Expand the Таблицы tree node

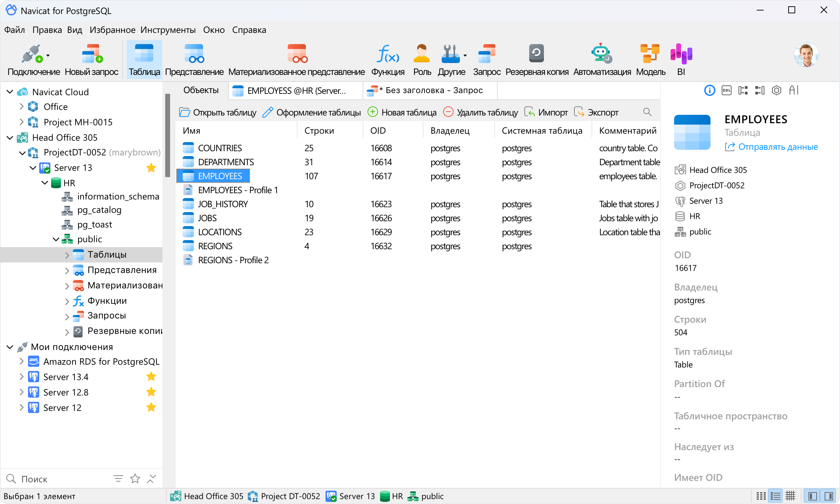click(67, 255)
